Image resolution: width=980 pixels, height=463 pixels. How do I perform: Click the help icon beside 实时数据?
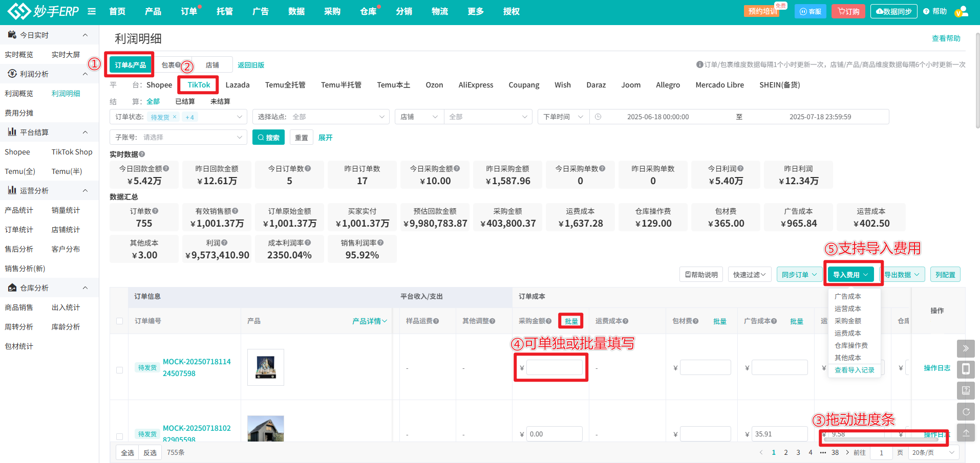142,154
